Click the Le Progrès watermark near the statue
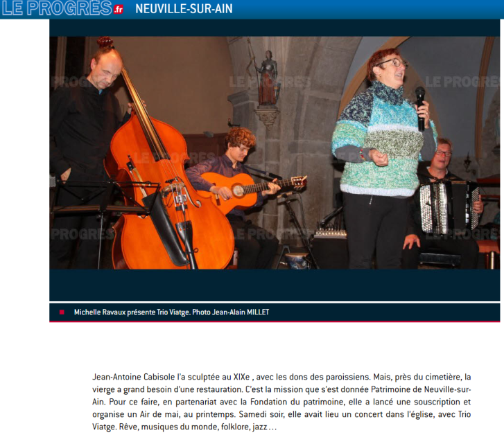 click(x=270, y=82)
